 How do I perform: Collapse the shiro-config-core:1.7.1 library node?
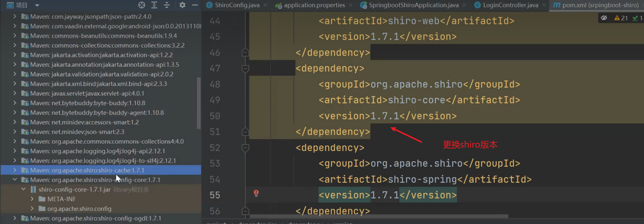[x=15, y=180]
